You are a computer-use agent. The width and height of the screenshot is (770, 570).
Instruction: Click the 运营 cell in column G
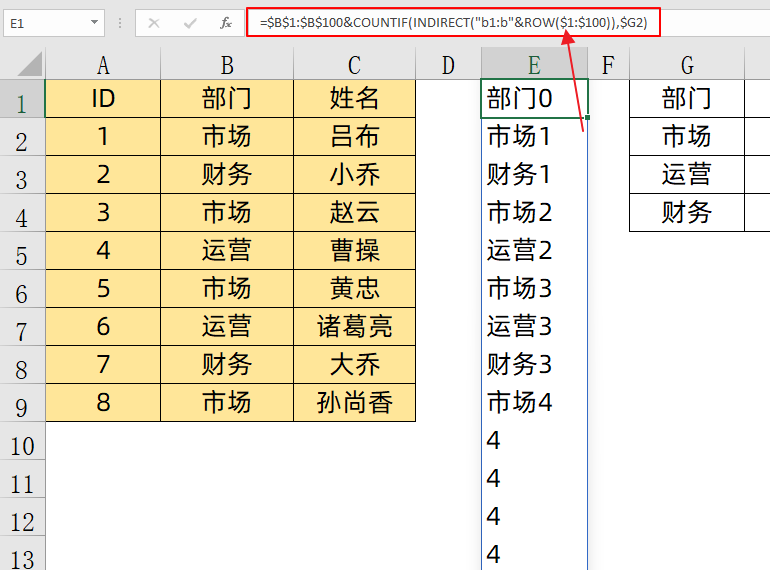point(687,174)
